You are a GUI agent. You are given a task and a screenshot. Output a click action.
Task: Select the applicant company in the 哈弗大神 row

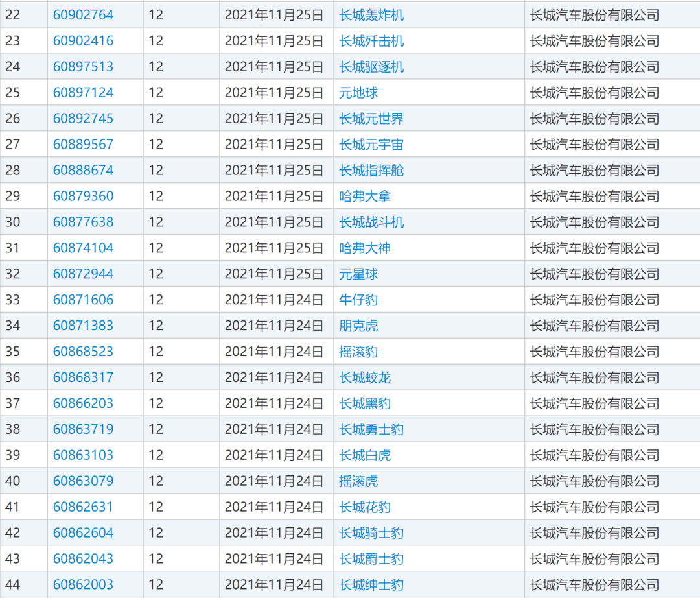(x=594, y=248)
